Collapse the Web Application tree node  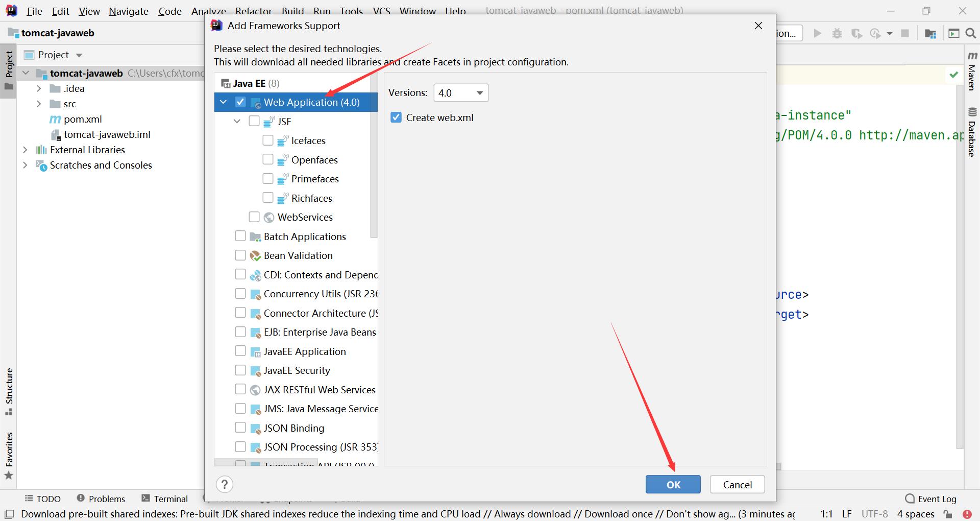[x=224, y=102]
